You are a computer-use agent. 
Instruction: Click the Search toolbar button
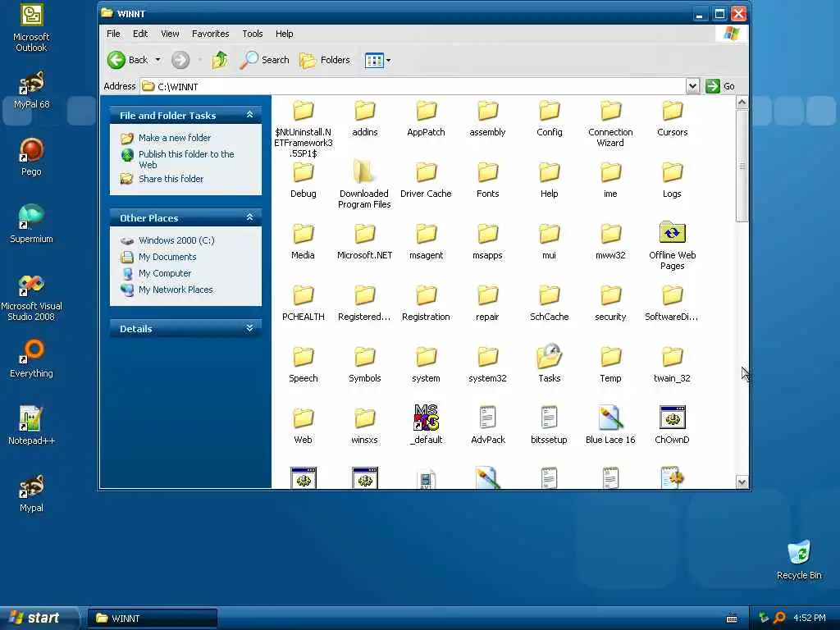pos(264,59)
